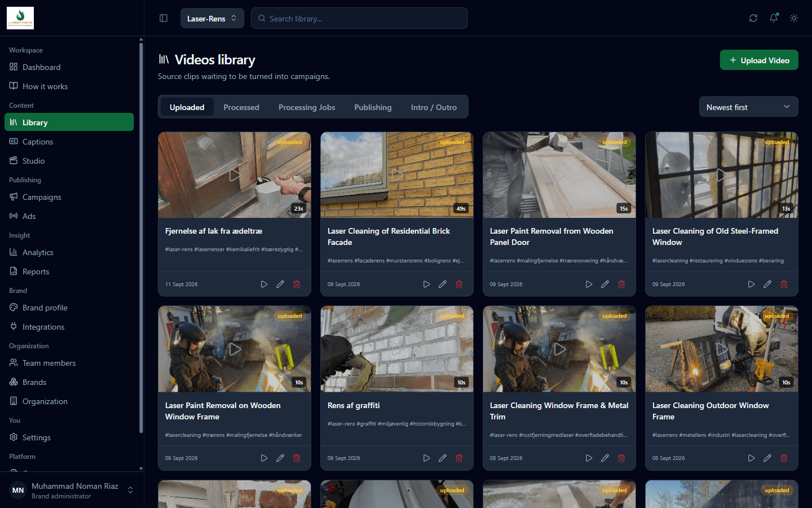
Task: Open Analytics in the sidebar
Action: click(x=69, y=252)
